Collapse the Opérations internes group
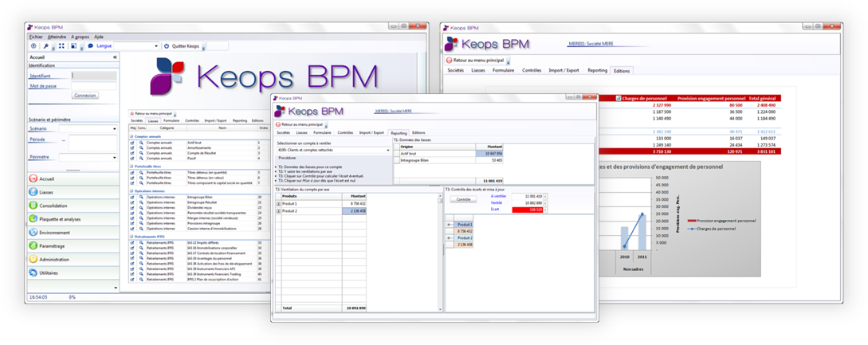Viewport: 868px width, 345px height. tap(132, 190)
